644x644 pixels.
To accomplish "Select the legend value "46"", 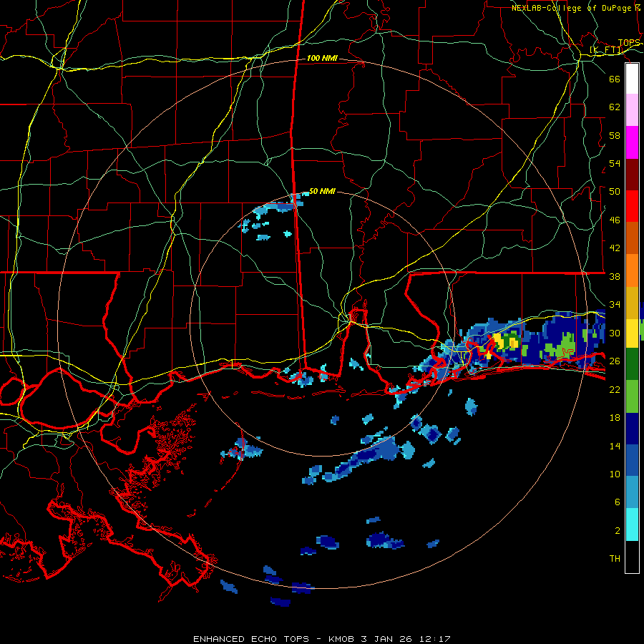I will (615, 220).
